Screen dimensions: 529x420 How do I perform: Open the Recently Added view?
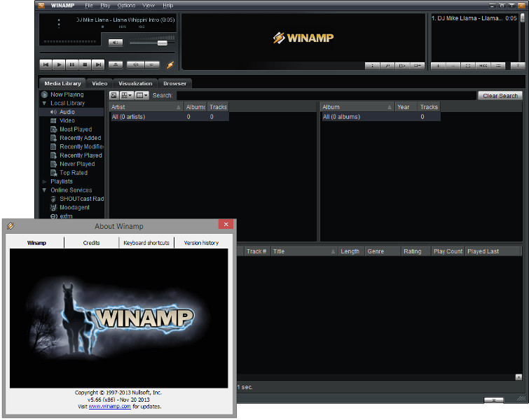[x=81, y=138]
